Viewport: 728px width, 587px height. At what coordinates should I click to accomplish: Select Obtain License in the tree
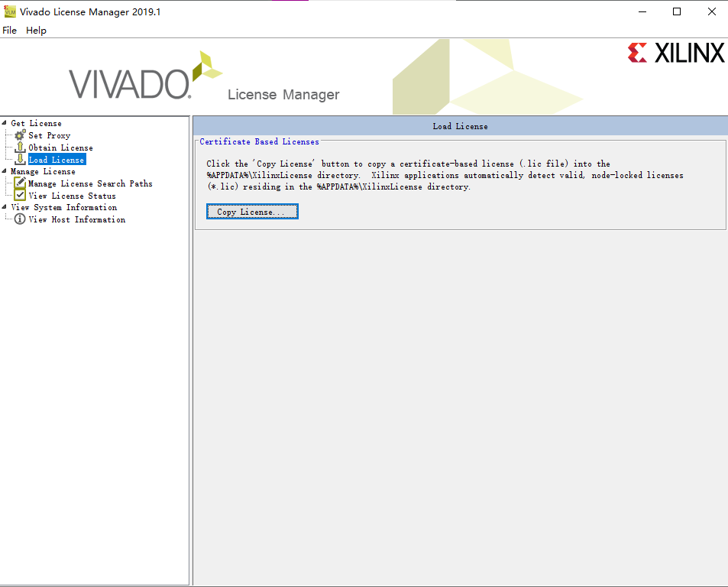pyautogui.click(x=60, y=148)
